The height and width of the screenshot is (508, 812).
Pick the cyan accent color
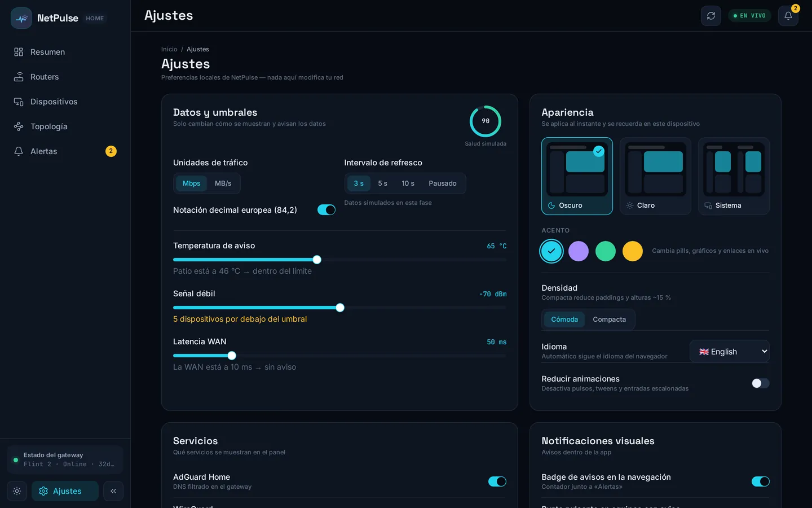551,251
